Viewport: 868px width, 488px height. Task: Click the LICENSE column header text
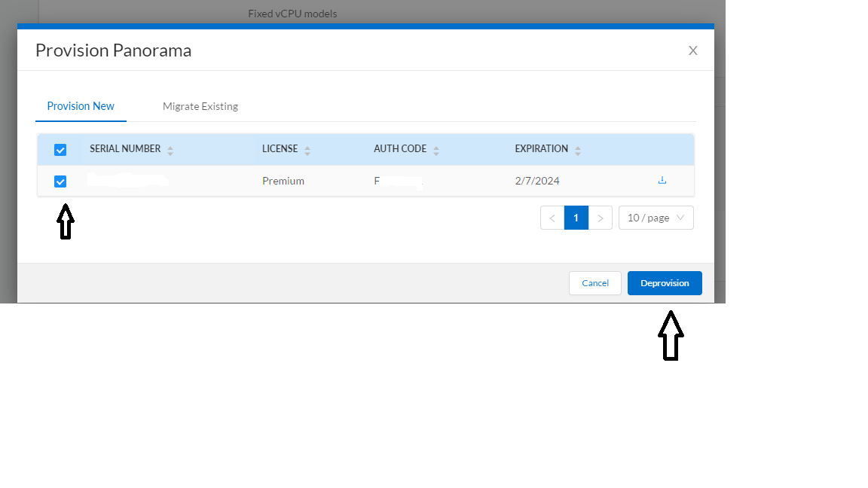point(280,149)
